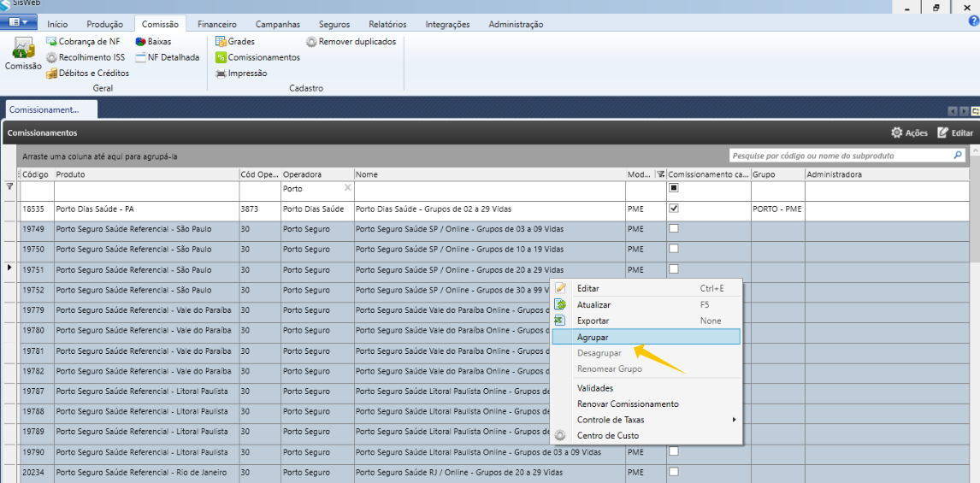Image resolution: width=980 pixels, height=483 pixels.
Task: Open the Comissão icon in Geral group
Action: 23,55
